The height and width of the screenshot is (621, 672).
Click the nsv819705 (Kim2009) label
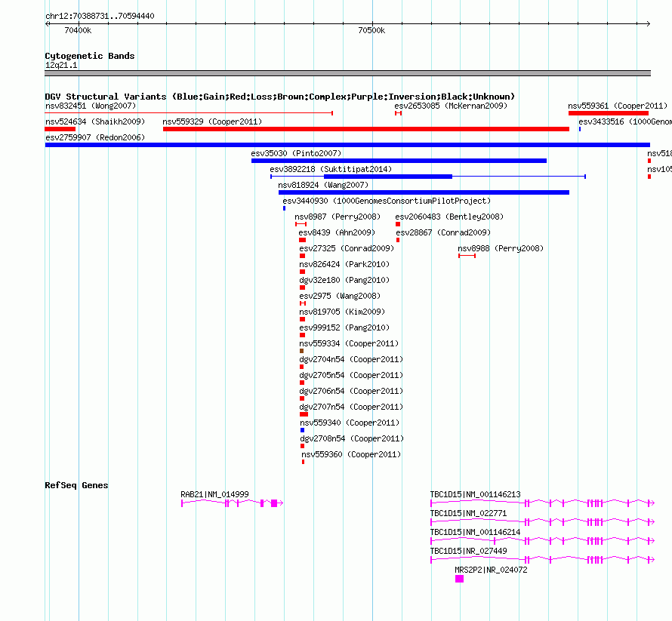click(342, 312)
